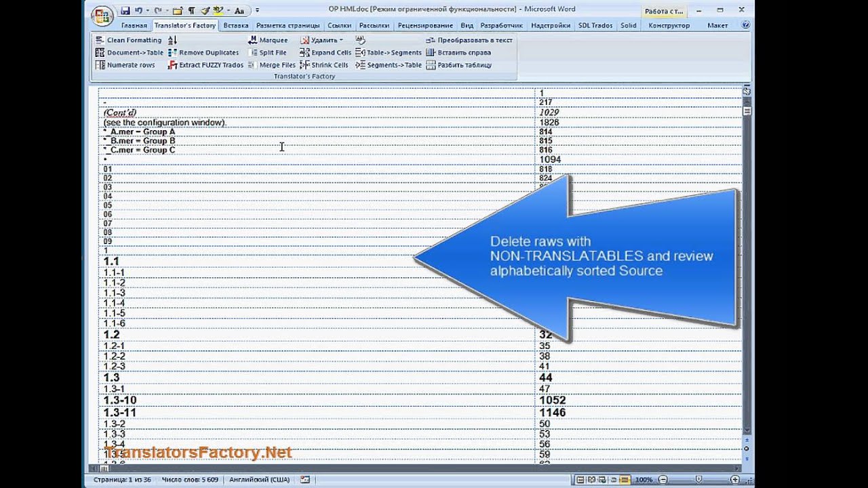Open the Удалить dropdown
Viewport: 868px width, 488px height.
pos(322,40)
